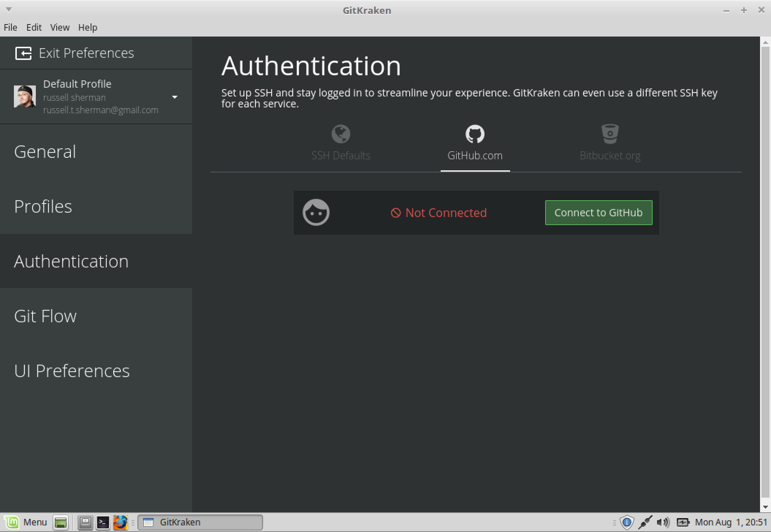Click the GitHub account face placeholder icon
The height and width of the screenshot is (532, 771).
[316, 212]
